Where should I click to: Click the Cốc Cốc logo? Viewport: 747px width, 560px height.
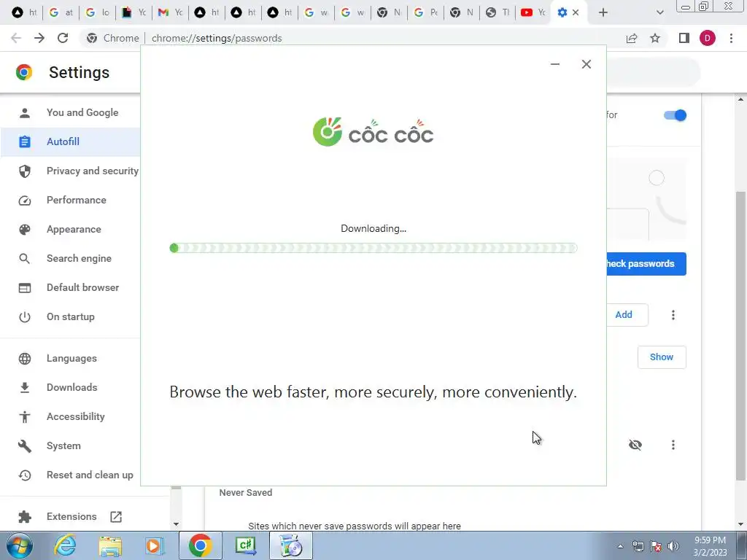(x=373, y=132)
